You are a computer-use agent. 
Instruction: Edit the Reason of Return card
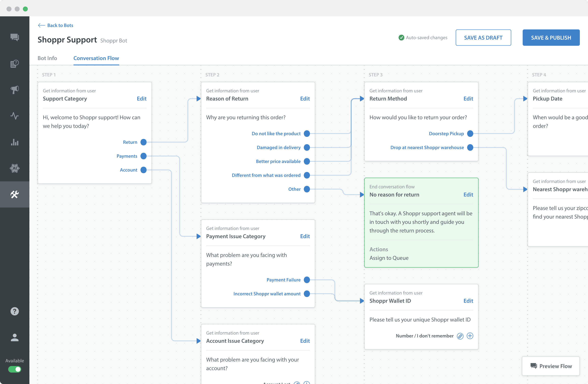305,99
